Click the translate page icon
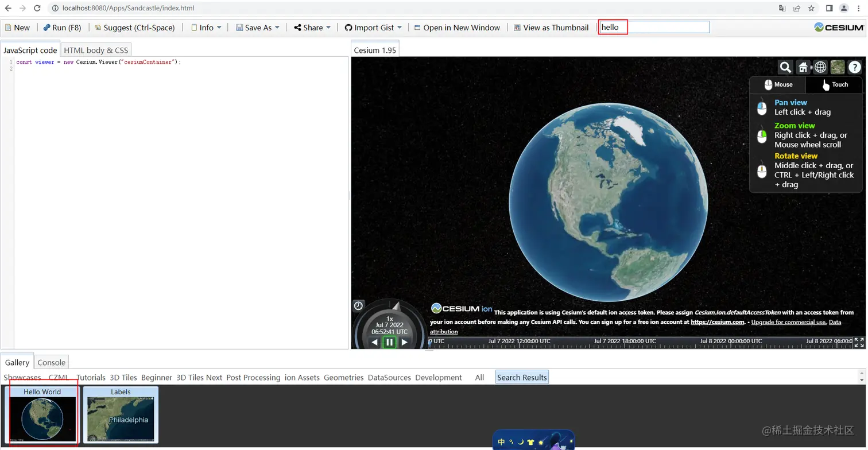This screenshot has width=868, height=450. click(782, 8)
